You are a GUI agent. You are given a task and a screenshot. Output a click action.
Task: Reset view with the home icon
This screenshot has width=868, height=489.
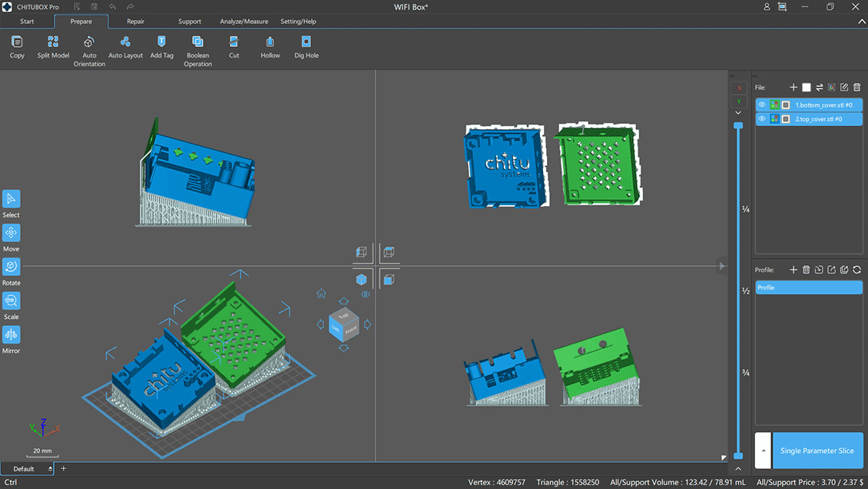pos(321,294)
